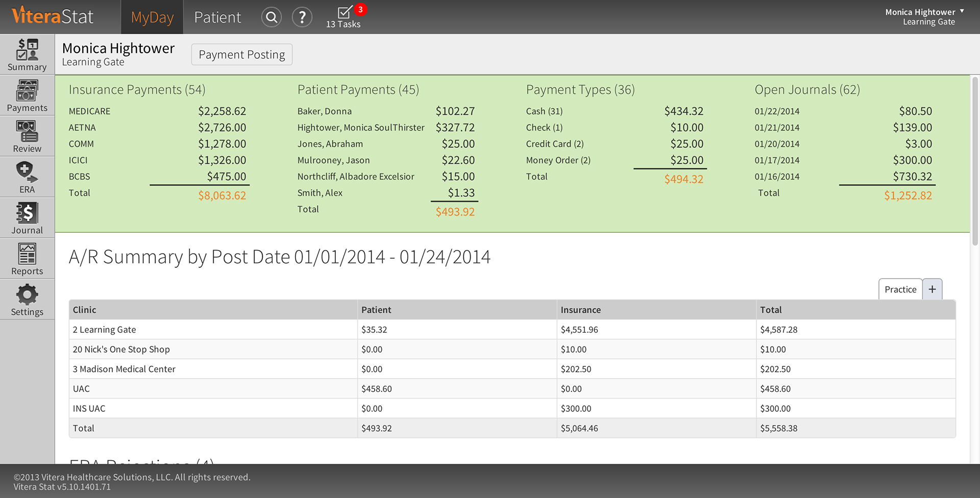This screenshot has width=980, height=498.
Task: Open the Payments sidebar icon
Action: pyautogui.click(x=27, y=95)
